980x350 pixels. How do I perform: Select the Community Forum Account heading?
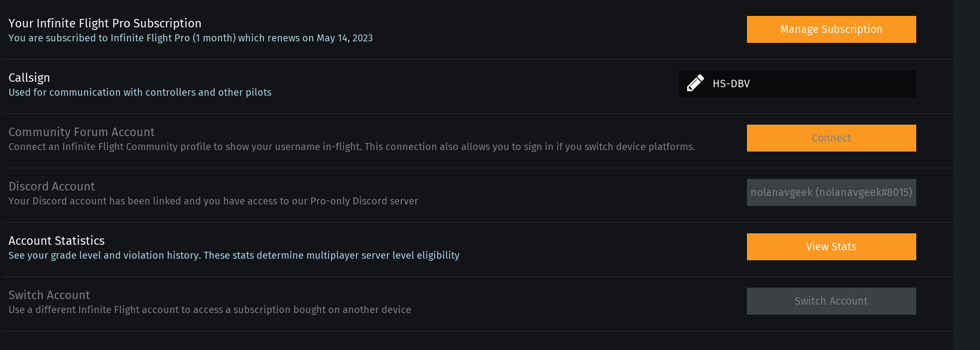(x=82, y=132)
